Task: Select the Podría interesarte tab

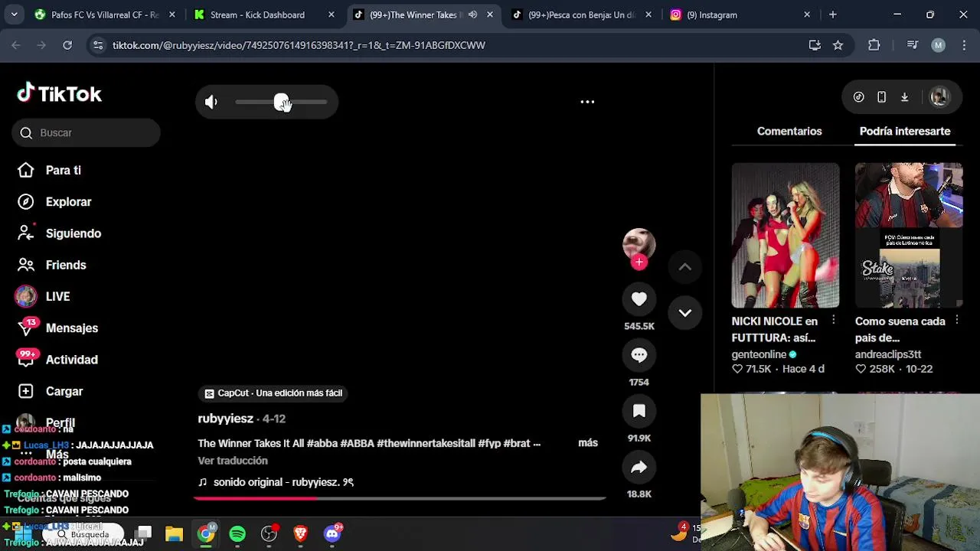Action: [905, 132]
